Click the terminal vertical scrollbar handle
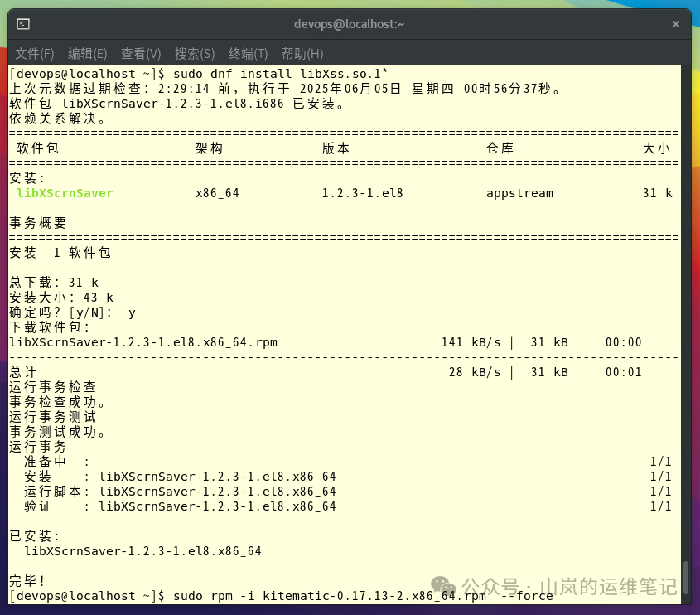The width and height of the screenshot is (700, 615). click(x=686, y=578)
